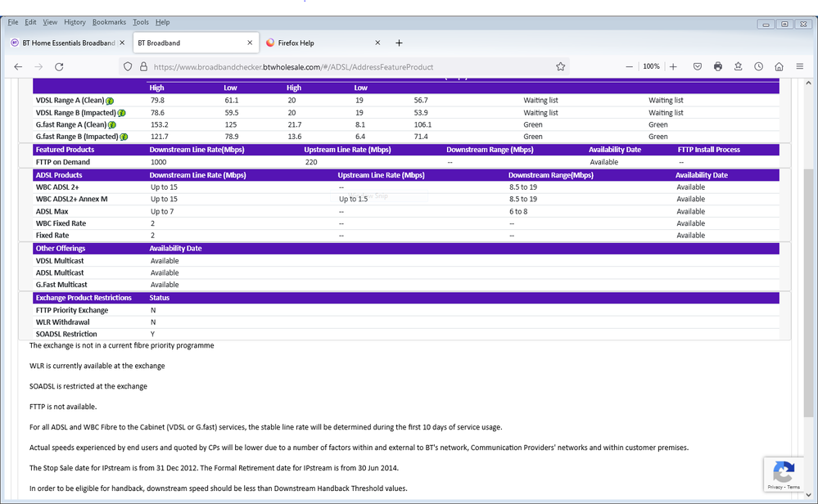This screenshot has width=818, height=504.
Task: Reload the current page
Action: 59,66
